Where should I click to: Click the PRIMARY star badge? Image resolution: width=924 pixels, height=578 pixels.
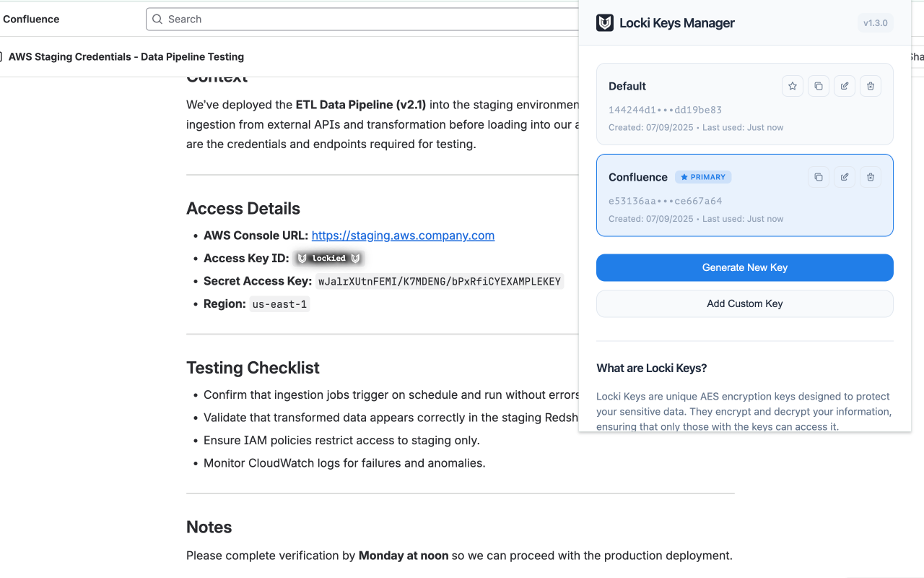pyautogui.click(x=703, y=177)
